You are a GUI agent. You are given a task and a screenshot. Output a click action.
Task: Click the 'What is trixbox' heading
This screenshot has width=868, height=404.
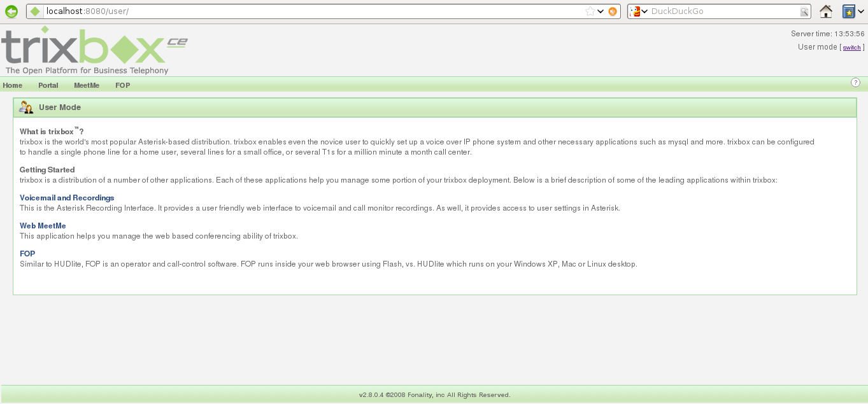pyautogui.click(x=52, y=132)
